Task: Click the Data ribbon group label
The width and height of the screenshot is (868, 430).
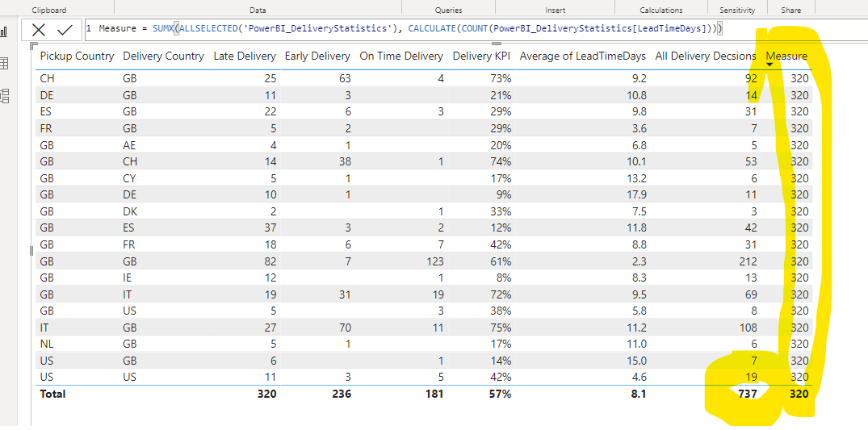Action: coord(258,10)
